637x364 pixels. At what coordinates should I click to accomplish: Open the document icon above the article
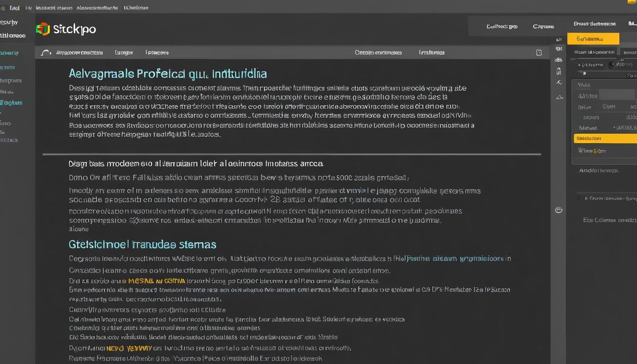click(539, 53)
